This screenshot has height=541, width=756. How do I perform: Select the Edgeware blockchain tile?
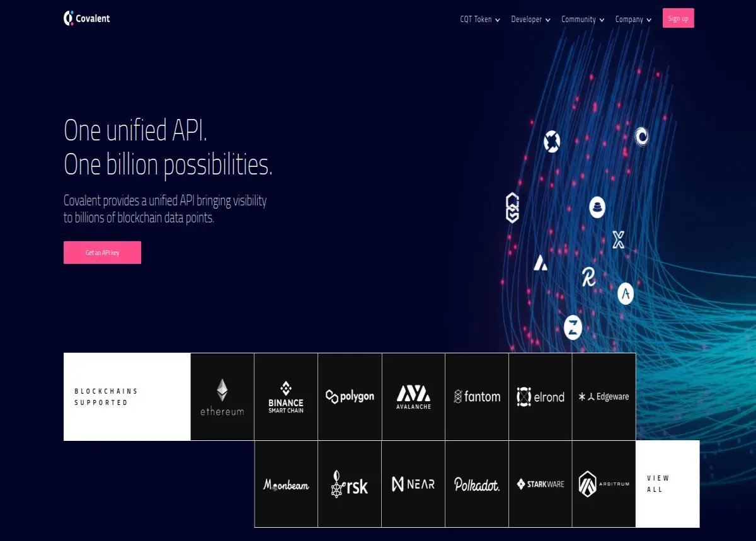604,397
